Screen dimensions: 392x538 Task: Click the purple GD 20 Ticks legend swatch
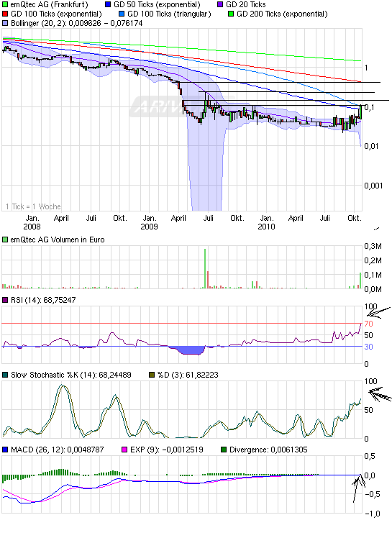[x=220, y=5]
